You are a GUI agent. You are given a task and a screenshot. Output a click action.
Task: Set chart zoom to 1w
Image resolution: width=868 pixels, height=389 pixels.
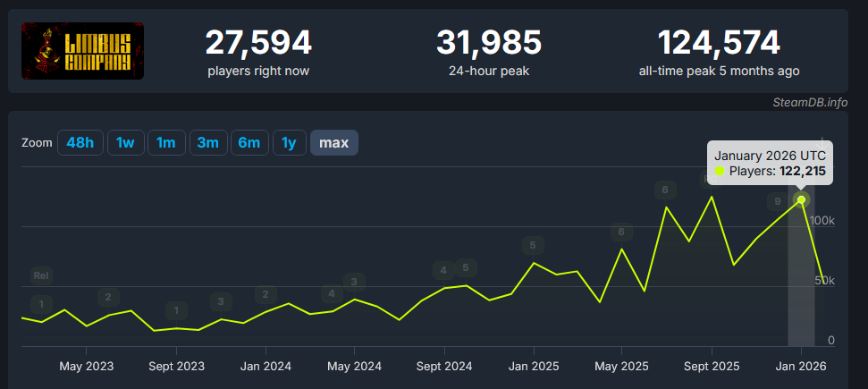coord(126,142)
